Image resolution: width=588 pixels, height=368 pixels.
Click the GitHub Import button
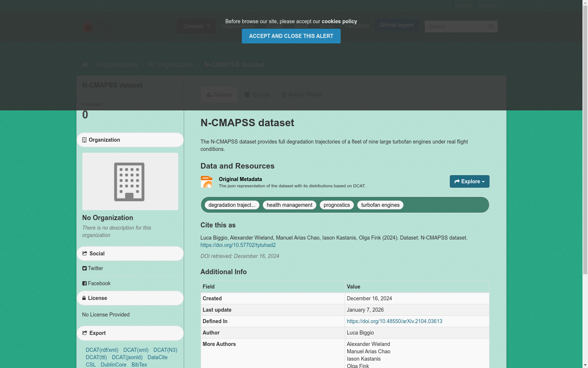point(397,25)
